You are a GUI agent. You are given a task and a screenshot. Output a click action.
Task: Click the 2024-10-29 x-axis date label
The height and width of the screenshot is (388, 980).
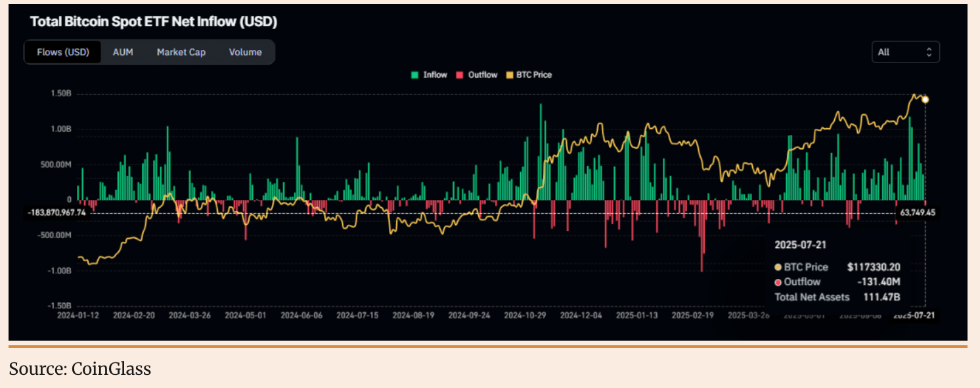point(525,316)
